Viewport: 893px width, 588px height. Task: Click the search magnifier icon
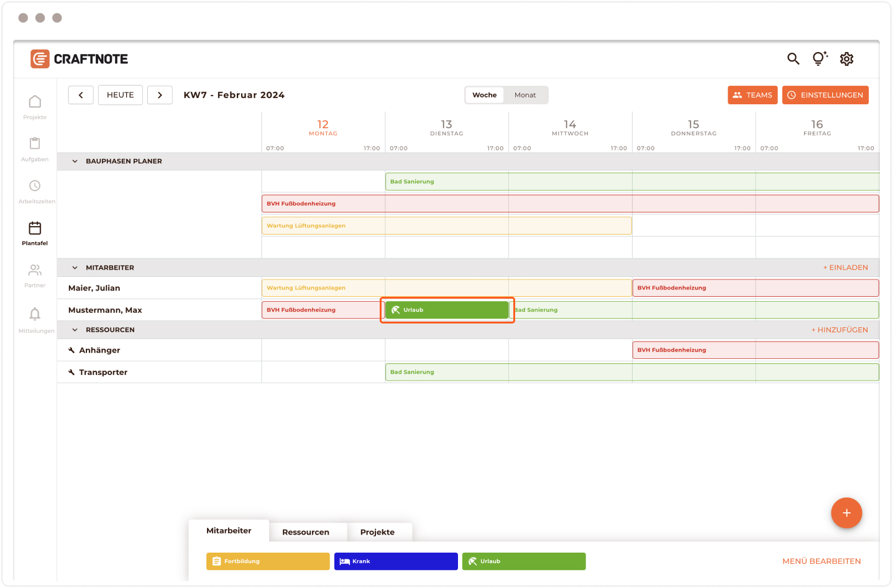click(793, 59)
